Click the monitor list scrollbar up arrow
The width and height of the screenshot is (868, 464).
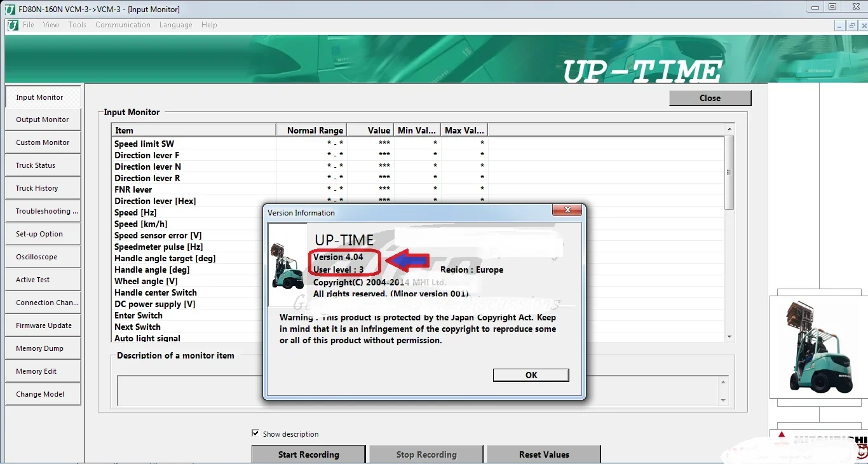point(729,129)
